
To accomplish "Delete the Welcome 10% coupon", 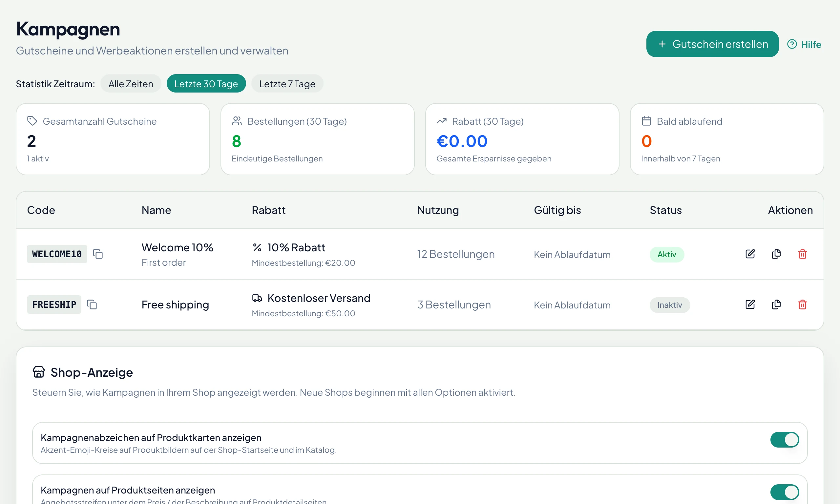I will [x=802, y=254].
